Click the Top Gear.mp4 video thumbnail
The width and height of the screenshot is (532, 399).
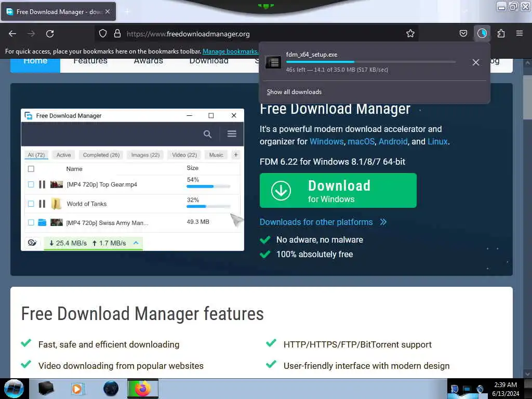coord(57,184)
